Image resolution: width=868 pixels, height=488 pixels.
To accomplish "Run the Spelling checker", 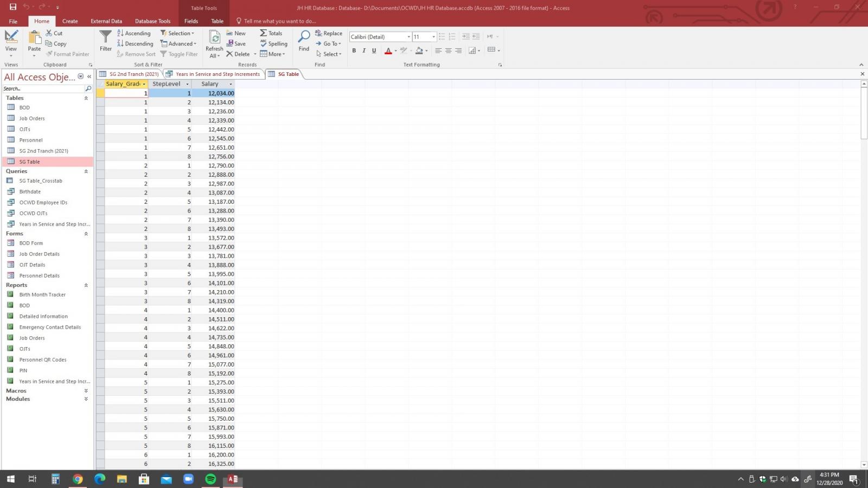I will (274, 43).
